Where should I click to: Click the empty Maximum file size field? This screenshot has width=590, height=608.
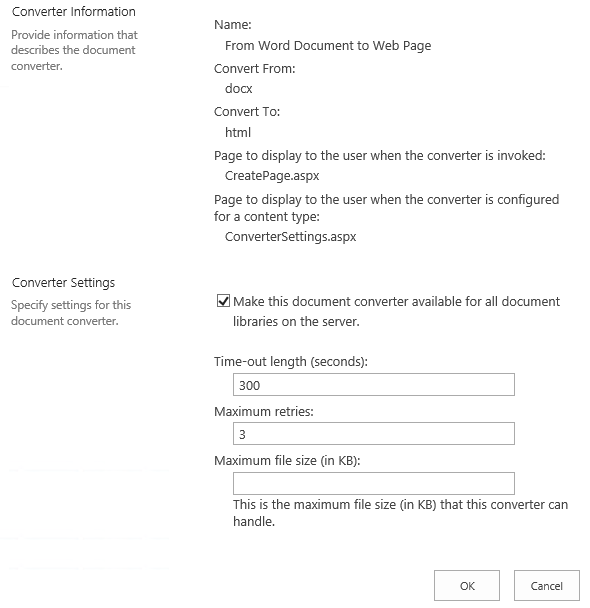(x=374, y=483)
